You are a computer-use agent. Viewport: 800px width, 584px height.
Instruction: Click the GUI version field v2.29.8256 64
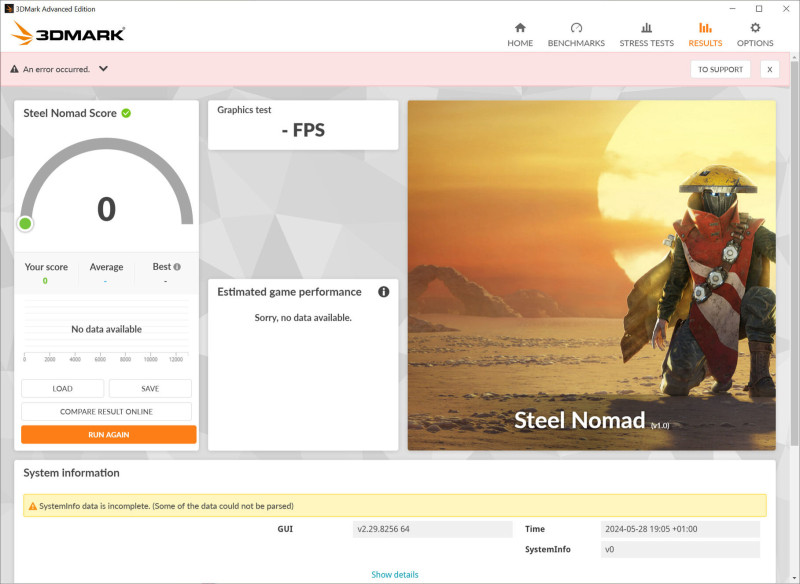tap(432, 529)
